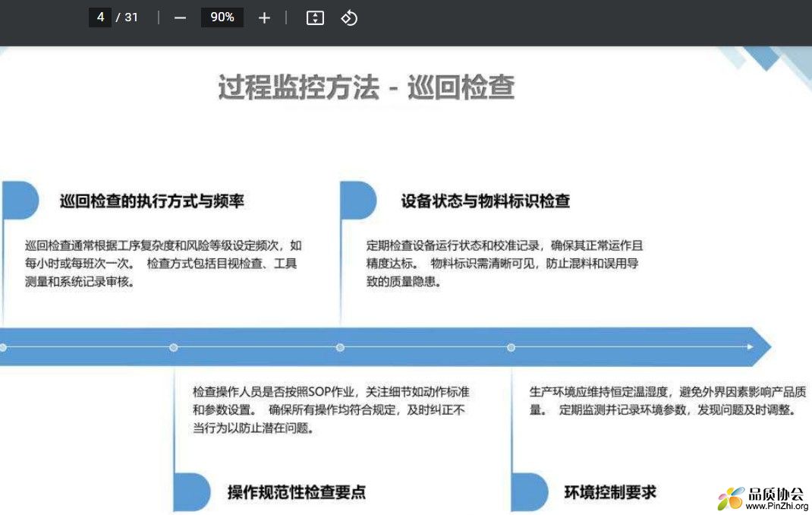Zoom in with the plus button
Image resolution: width=812 pixels, height=515 pixels.
(x=264, y=18)
